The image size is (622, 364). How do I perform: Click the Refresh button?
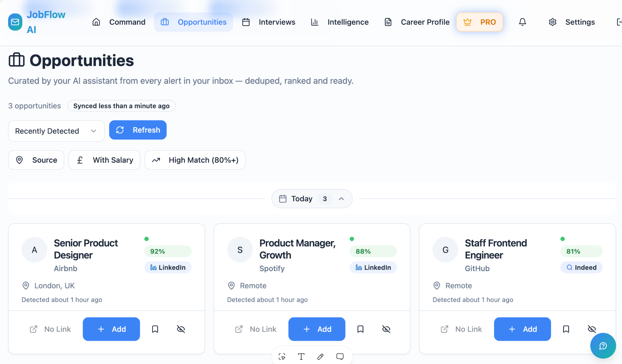point(138,130)
